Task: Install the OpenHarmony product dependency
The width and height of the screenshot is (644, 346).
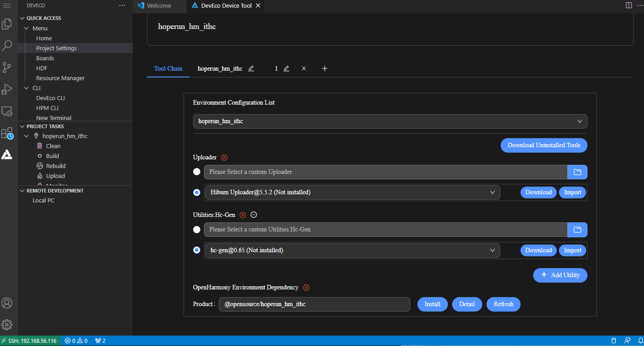Action: click(432, 304)
